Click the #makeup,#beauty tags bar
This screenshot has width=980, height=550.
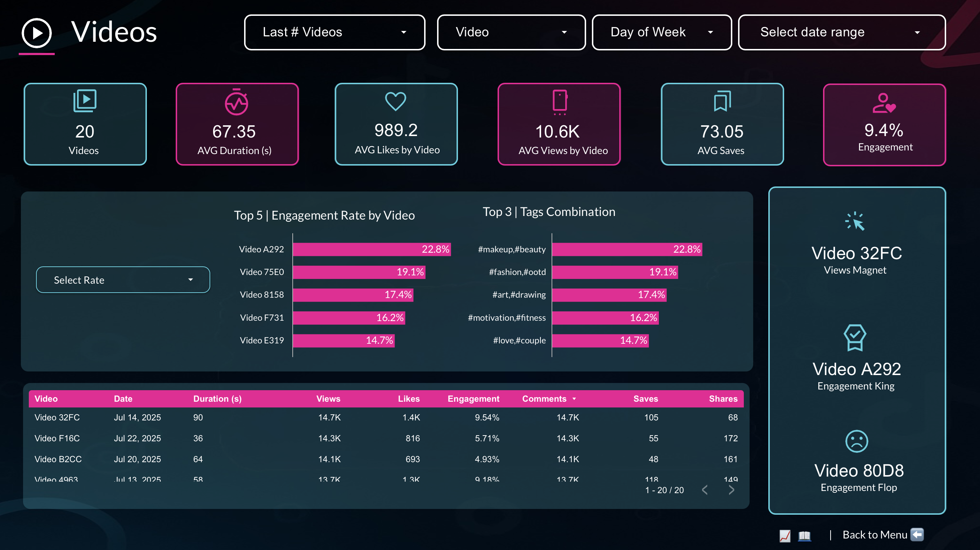(x=627, y=249)
